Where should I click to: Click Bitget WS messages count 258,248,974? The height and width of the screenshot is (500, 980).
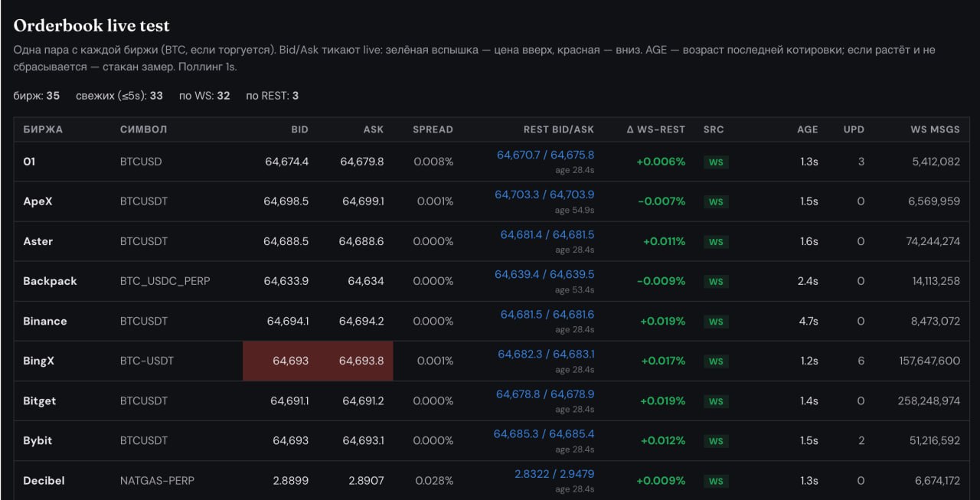(929, 400)
